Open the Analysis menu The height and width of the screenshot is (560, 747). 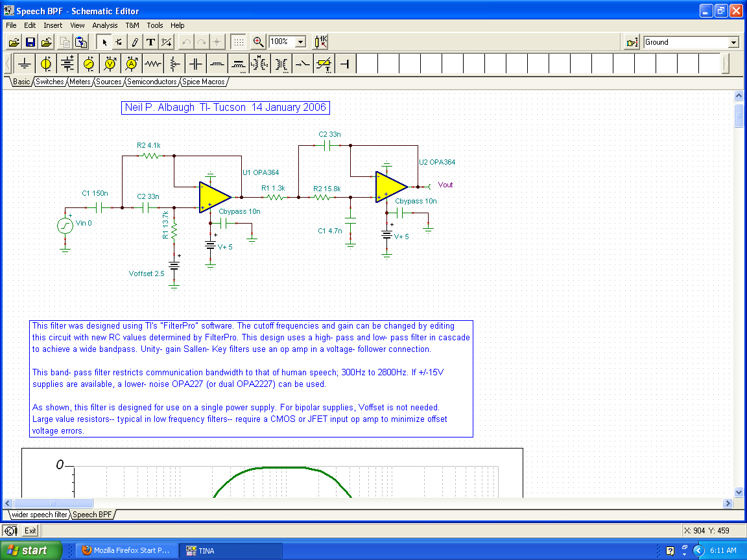pos(105,25)
